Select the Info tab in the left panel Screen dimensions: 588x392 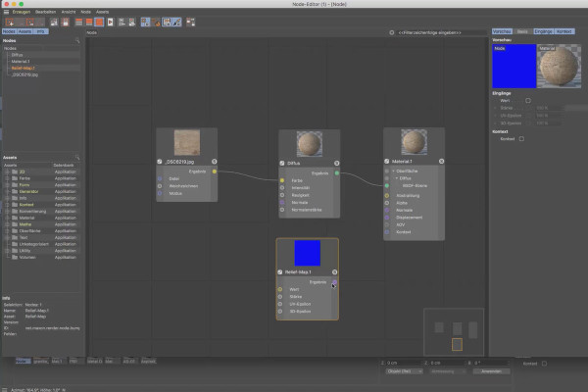(x=40, y=31)
